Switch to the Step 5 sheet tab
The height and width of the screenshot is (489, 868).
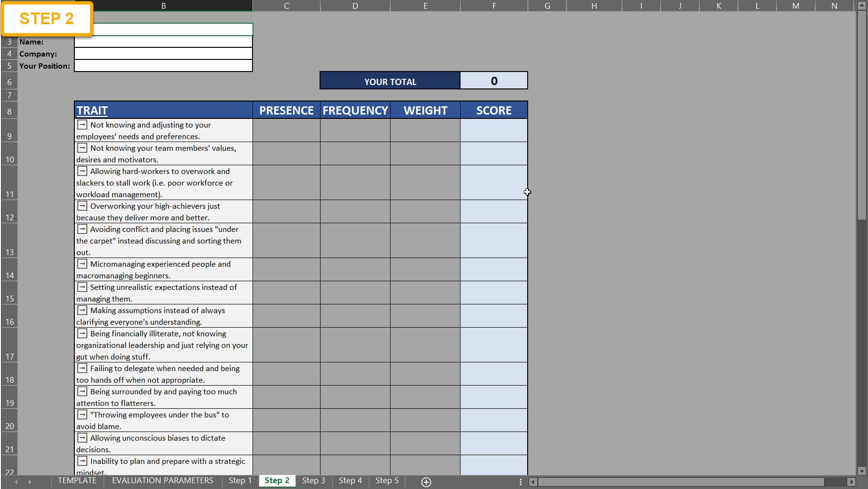387,481
